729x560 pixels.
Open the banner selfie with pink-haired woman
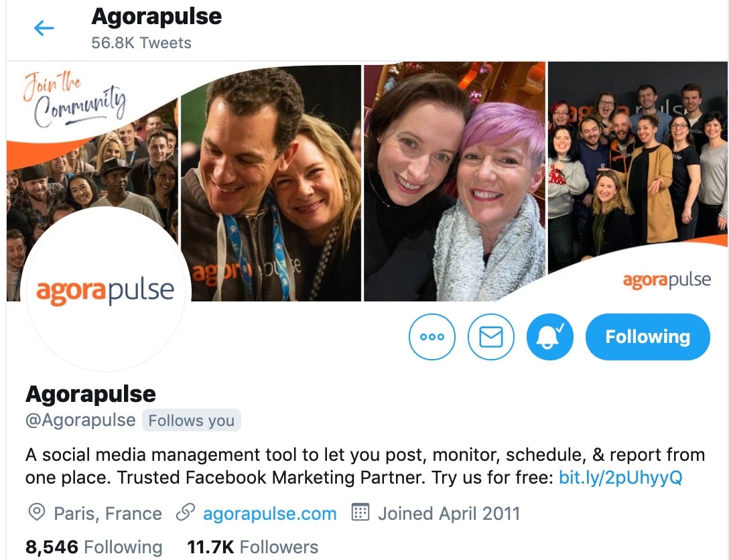click(454, 183)
